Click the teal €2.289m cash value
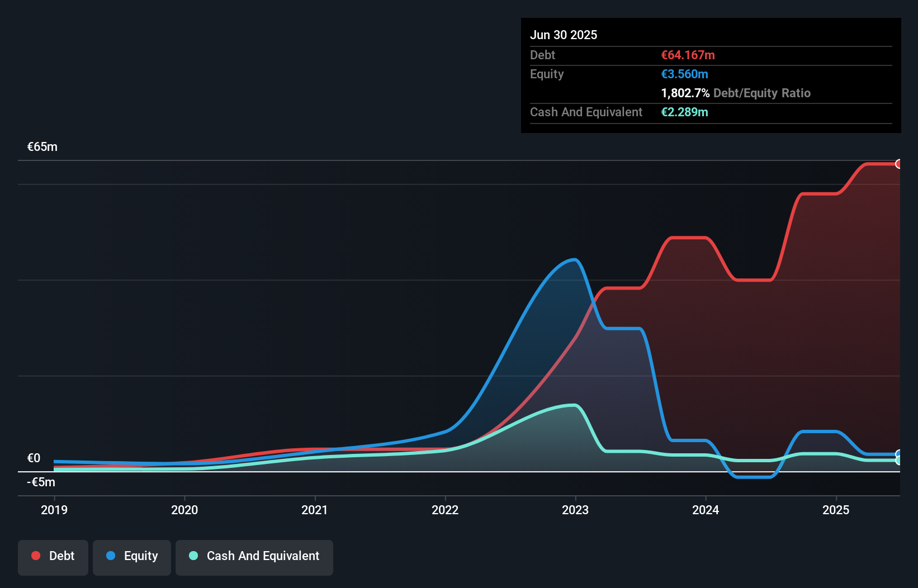The width and height of the screenshot is (918, 588). coord(685,112)
